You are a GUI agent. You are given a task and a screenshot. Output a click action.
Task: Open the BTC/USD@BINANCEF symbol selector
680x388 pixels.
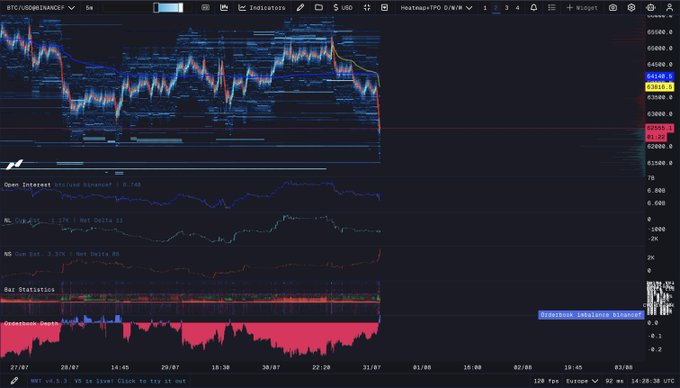41,8
